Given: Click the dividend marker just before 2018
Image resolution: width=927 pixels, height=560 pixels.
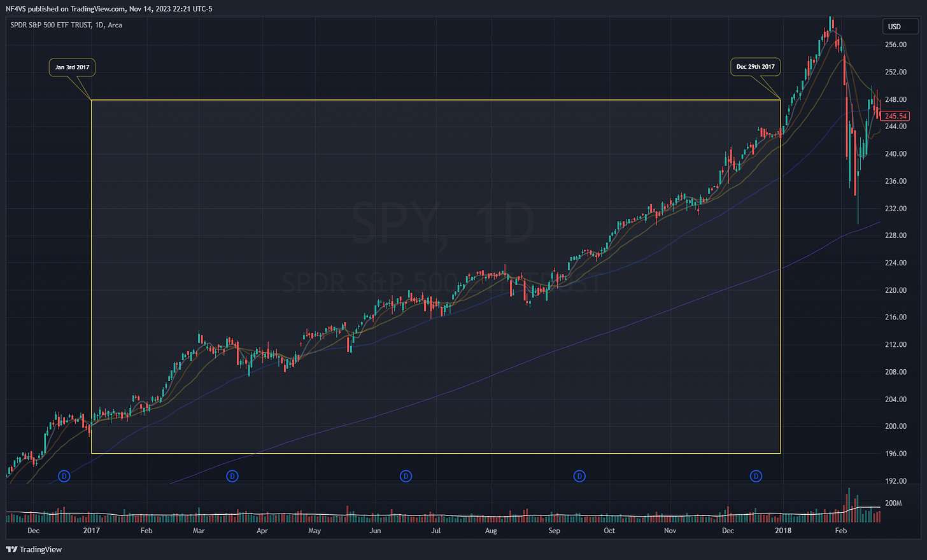Looking at the screenshot, I should pyautogui.click(x=756, y=476).
